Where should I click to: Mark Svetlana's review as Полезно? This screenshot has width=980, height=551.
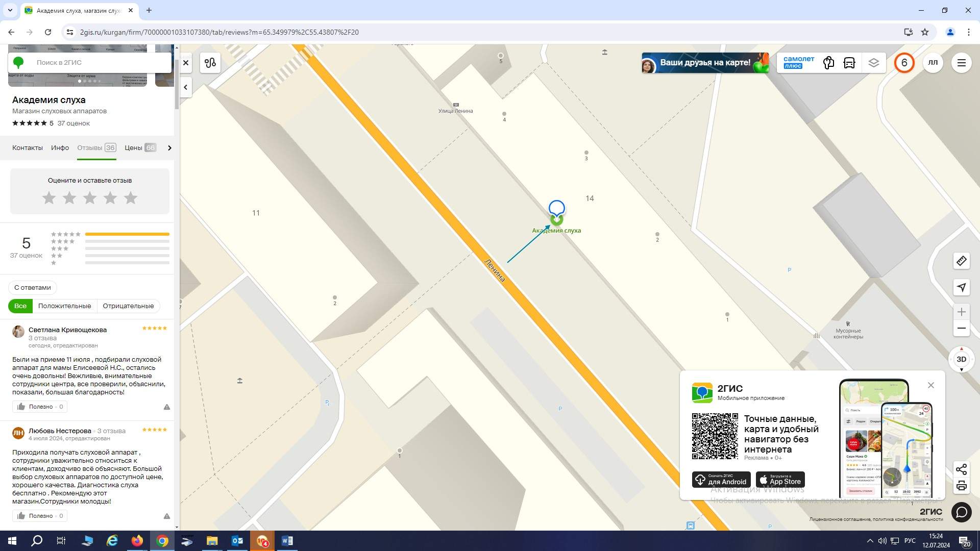(40, 407)
